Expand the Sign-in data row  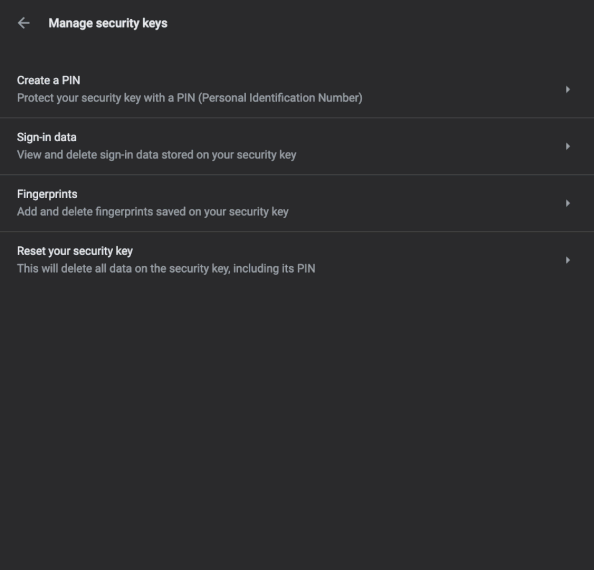point(297,146)
